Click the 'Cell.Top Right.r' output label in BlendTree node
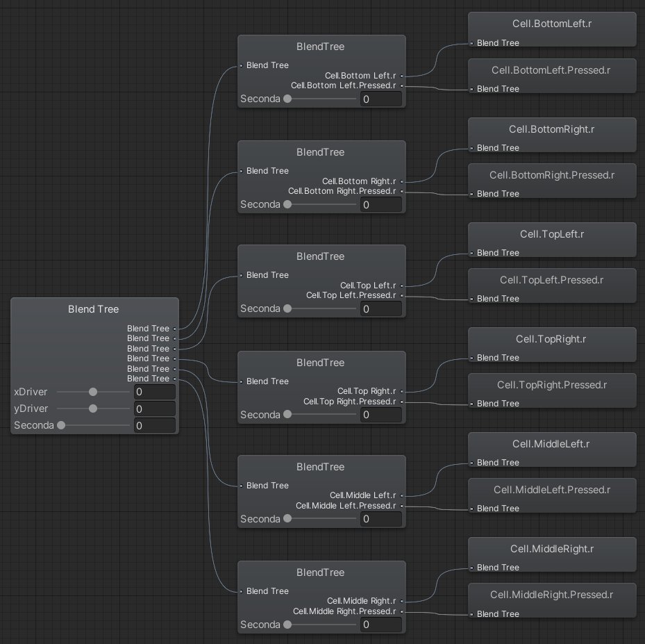 367,391
